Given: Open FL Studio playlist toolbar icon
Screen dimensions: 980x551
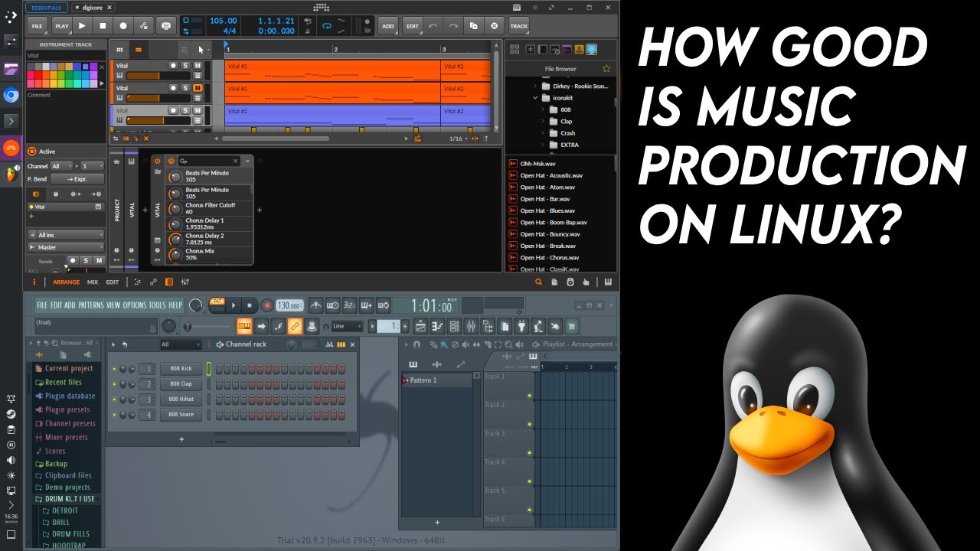Looking at the screenshot, I should 420,326.
